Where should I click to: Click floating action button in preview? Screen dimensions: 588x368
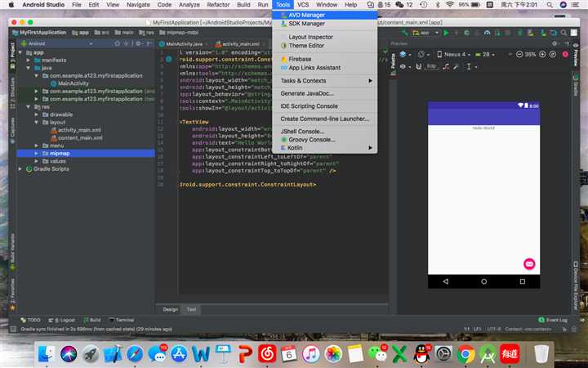point(529,264)
